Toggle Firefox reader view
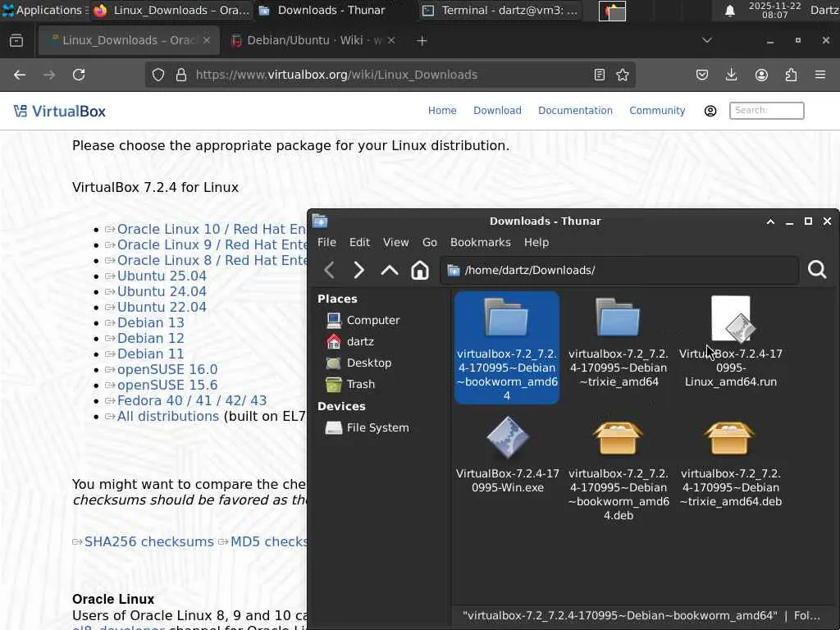This screenshot has height=630, width=840. (x=600, y=75)
